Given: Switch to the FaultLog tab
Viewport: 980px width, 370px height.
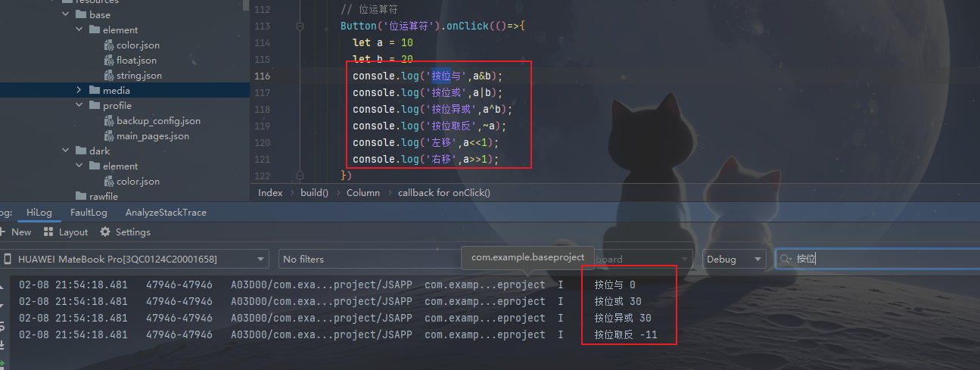Looking at the screenshot, I should tap(89, 213).
